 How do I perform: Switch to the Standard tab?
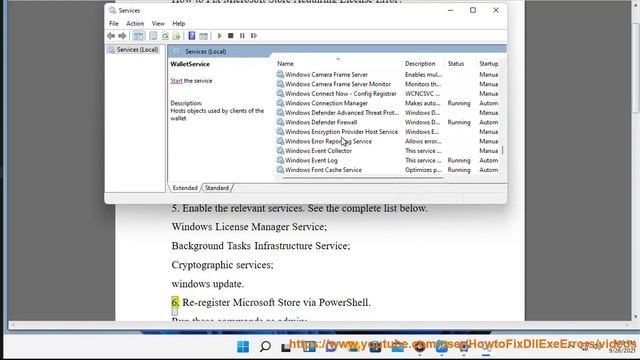(x=217, y=188)
